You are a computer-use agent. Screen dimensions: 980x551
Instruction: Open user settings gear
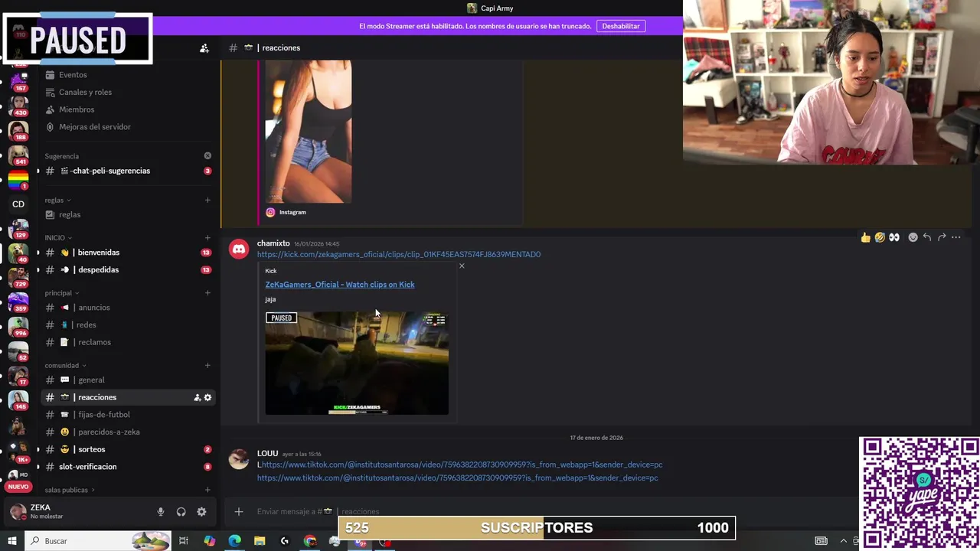pyautogui.click(x=201, y=512)
